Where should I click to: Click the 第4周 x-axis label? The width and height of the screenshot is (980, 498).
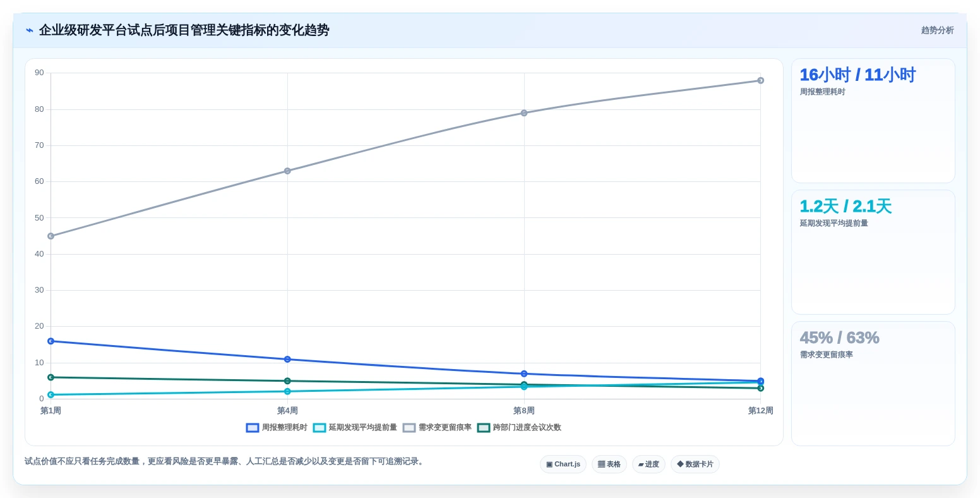pos(287,411)
